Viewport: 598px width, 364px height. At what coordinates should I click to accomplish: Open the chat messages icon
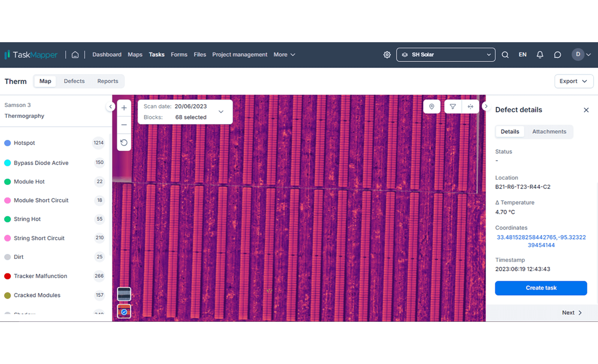[557, 55]
